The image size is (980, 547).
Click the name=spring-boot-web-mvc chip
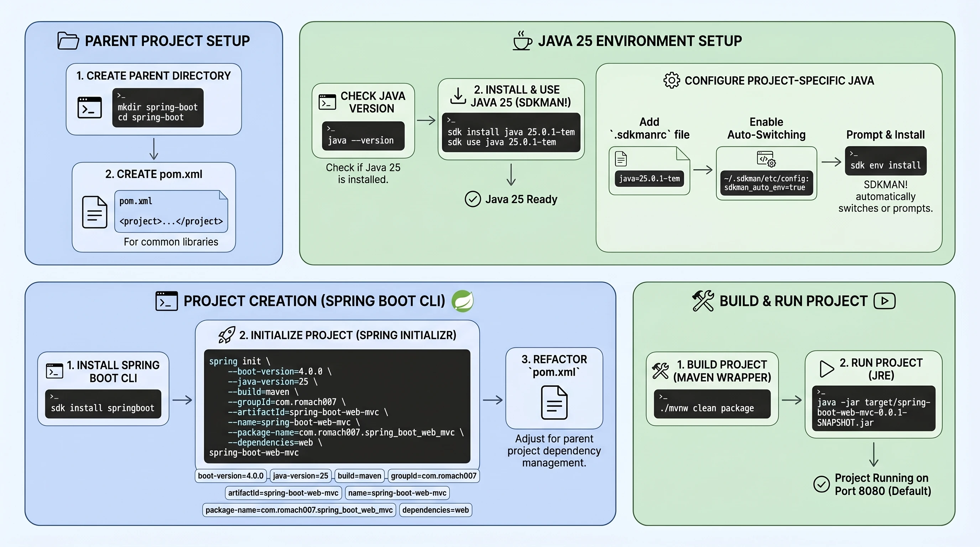click(x=397, y=493)
